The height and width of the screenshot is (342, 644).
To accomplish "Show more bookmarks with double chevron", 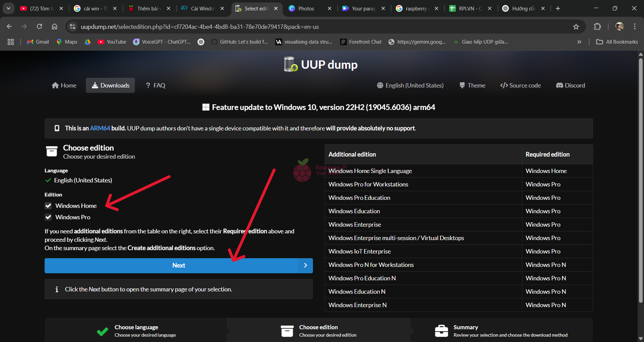I will [579, 42].
